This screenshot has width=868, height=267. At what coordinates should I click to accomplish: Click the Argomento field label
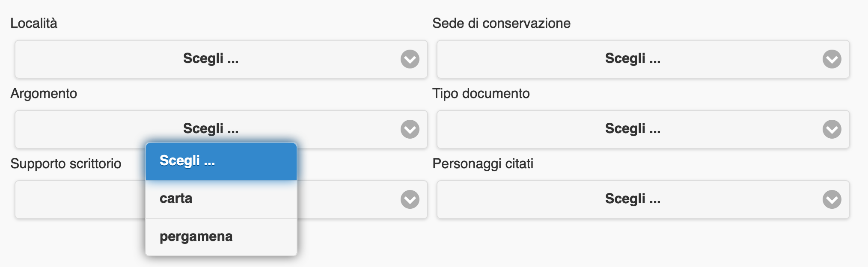(x=44, y=94)
